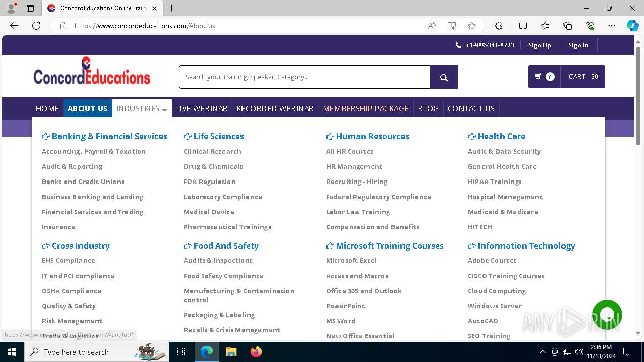
Task: Open tab actions menu icon
Action: click(x=30, y=8)
